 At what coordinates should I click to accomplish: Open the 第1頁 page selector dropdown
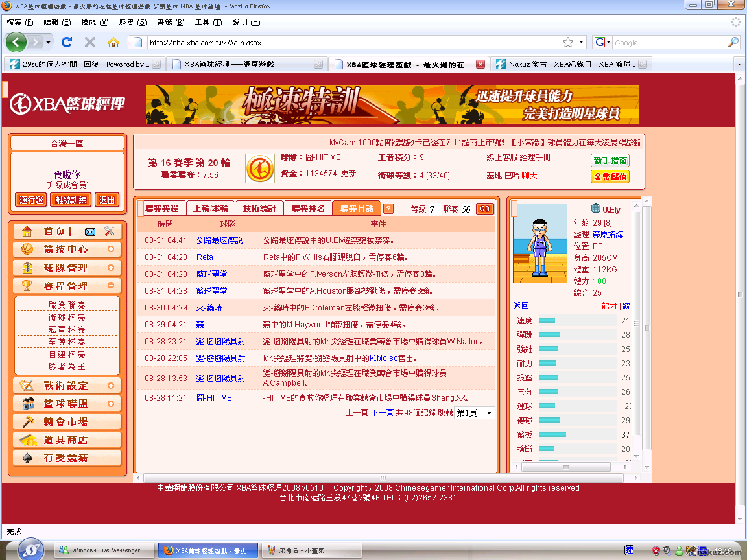475,413
